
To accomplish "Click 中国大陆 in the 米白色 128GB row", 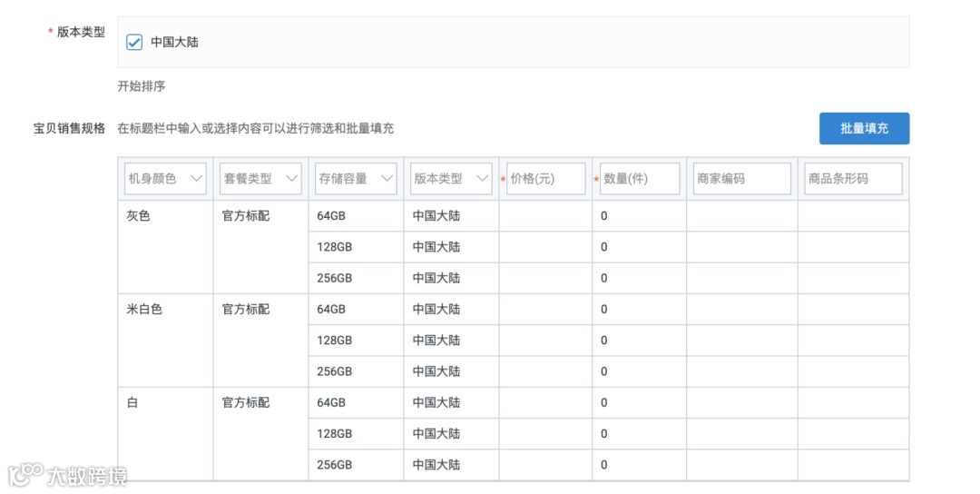I will [436, 341].
